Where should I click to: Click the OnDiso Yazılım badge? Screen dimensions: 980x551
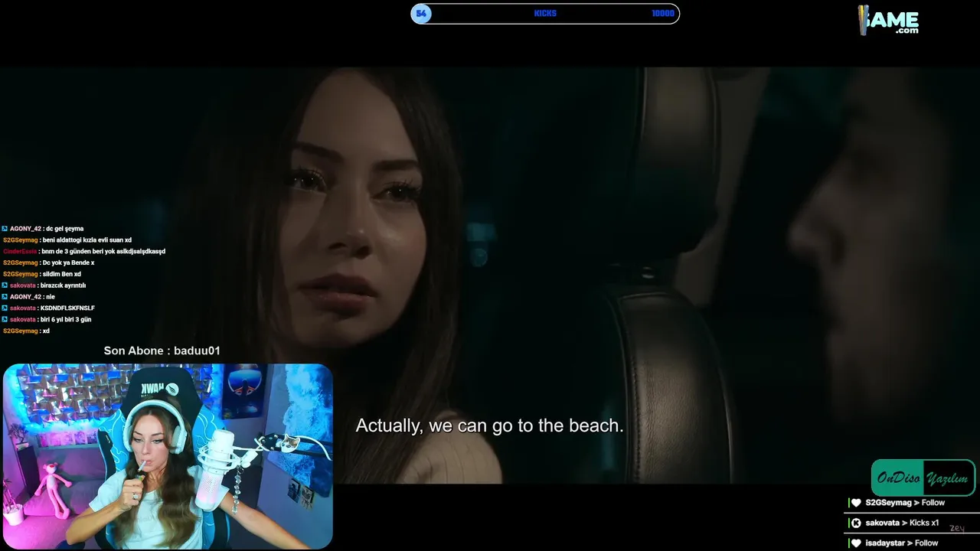(x=923, y=478)
